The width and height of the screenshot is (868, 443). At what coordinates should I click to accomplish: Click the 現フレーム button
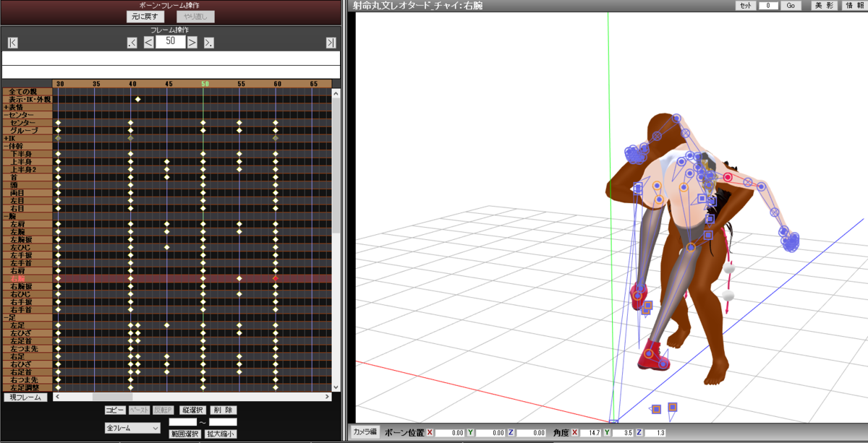coord(25,397)
